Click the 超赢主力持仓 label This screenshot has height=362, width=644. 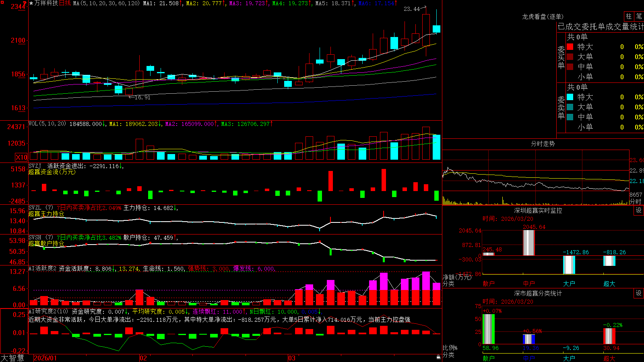pyautogui.click(x=46, y=214)
